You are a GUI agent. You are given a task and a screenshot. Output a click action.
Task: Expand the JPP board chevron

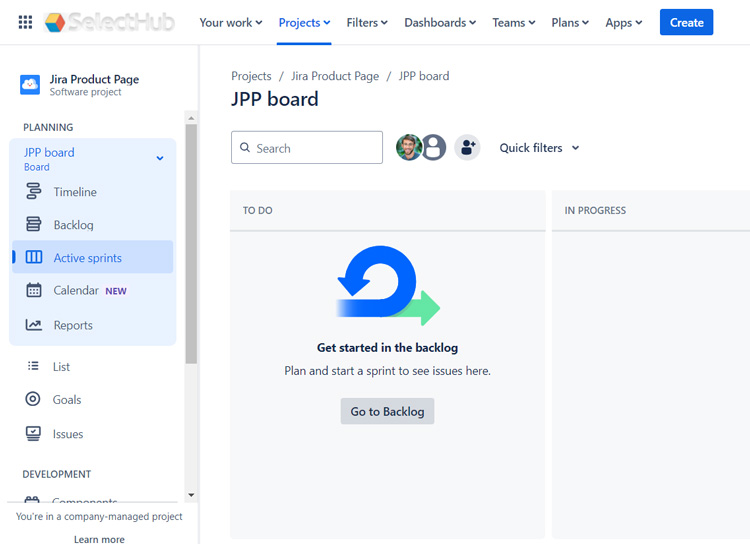pos(160,158)
